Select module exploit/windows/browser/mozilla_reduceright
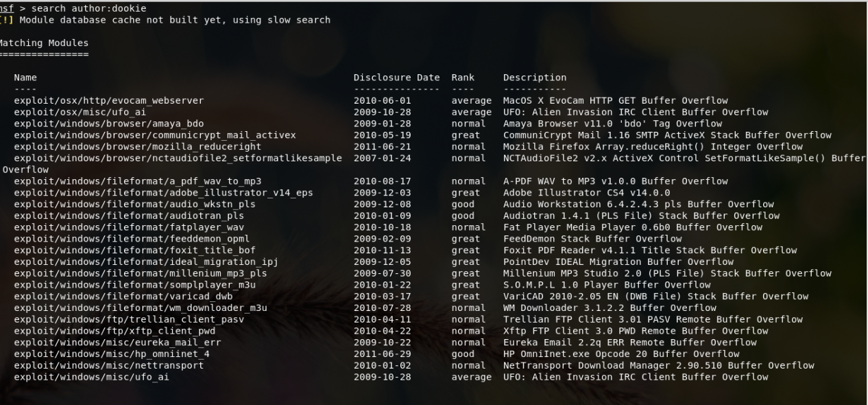This screenshot has width=868, height=405. (x=138, y=147)
